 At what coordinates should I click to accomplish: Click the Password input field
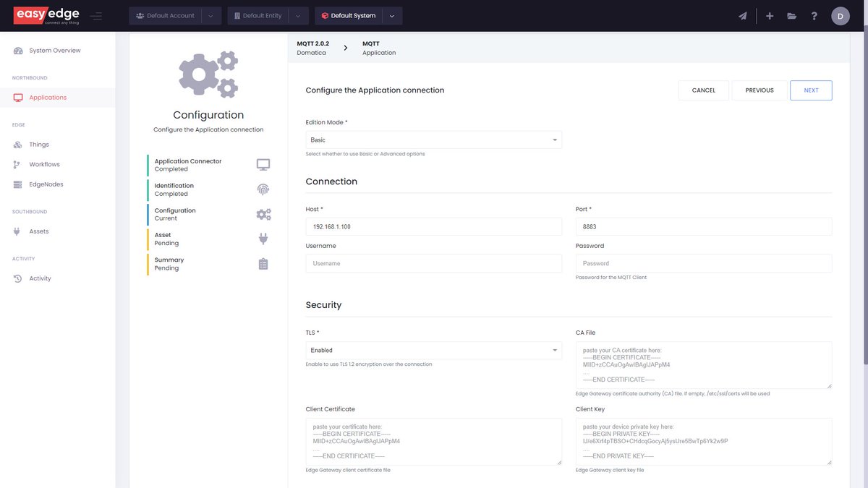click(702, 262)
